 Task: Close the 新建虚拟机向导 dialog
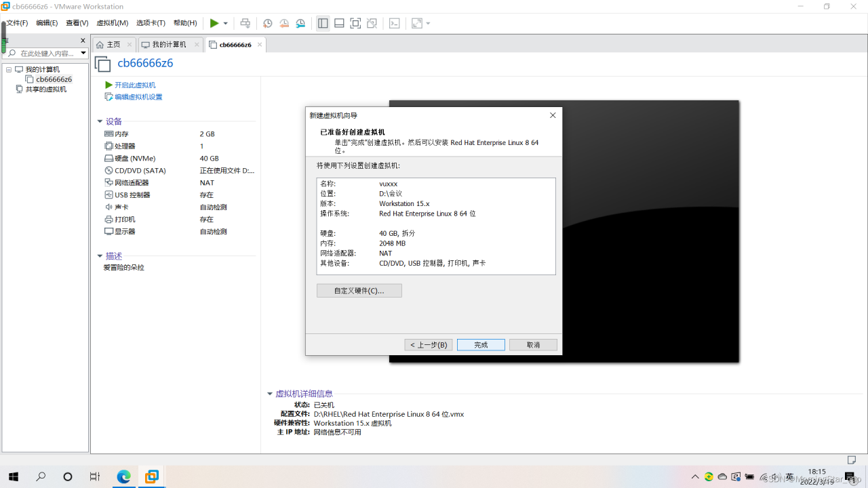(553, 115)
